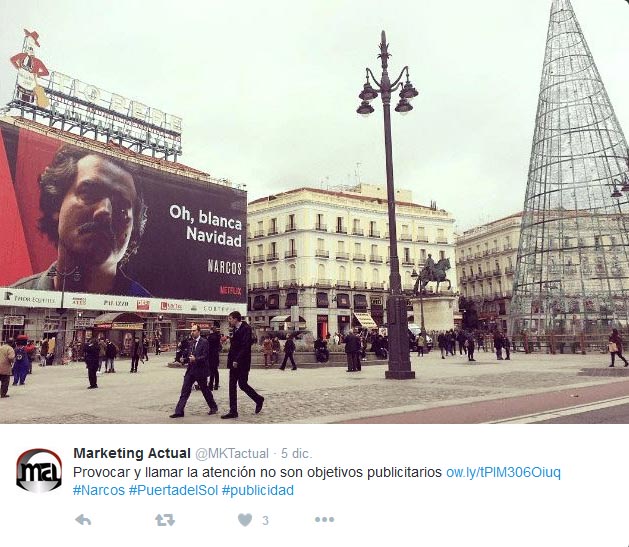Open the #PuertadelSol hashtag
Image resolution: width=629 pixels, height=547 pixels.
click(x=173, y=490)
